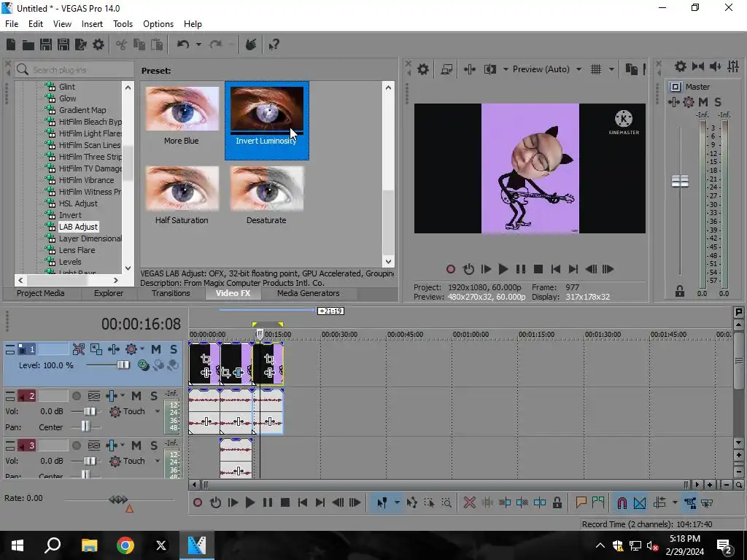Toggle external monitor preview icon
The image size is (747, 560).
[x=446, y=69]
